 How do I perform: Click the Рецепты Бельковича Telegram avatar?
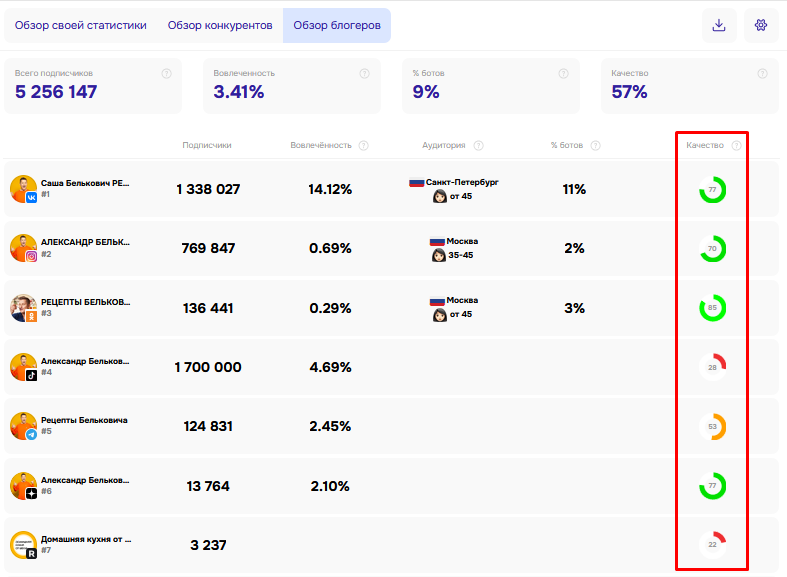24,426
